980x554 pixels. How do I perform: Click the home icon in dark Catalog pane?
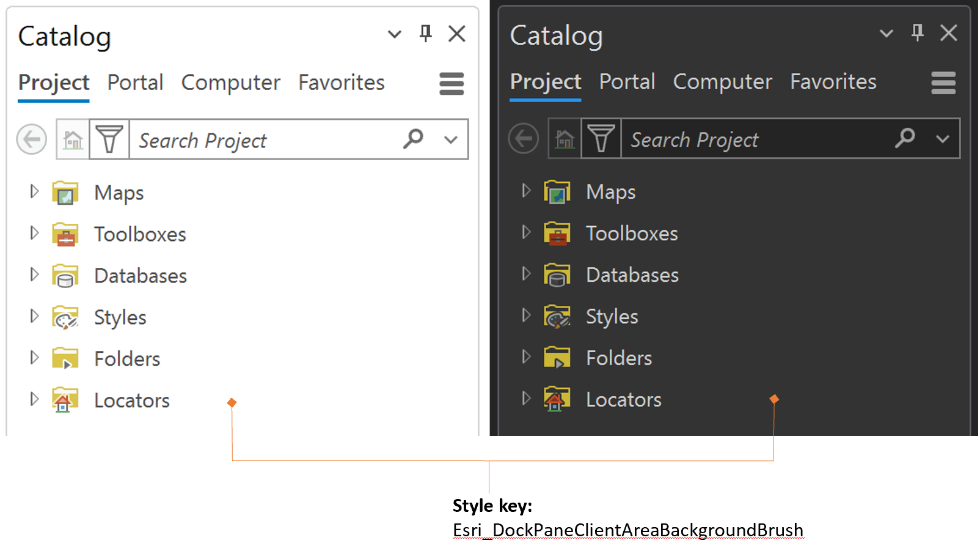[565, 139]
